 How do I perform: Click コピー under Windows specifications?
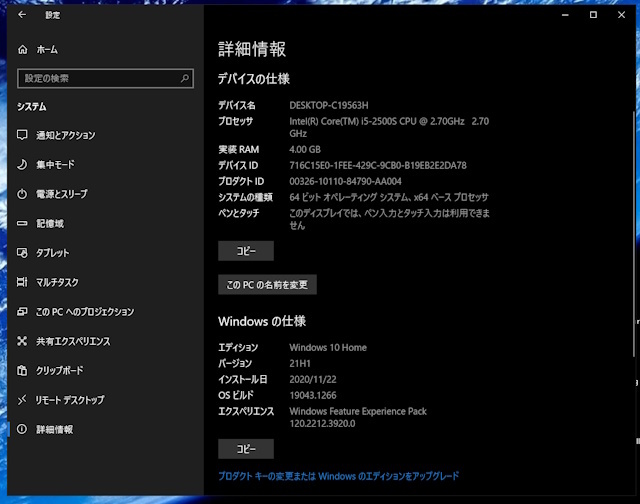tap(246, 449)
